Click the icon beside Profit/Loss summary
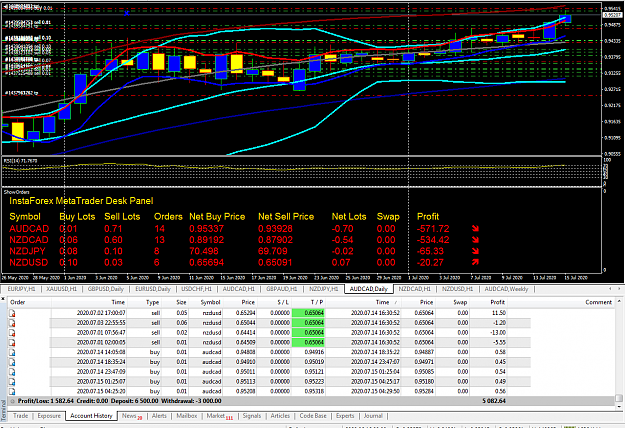This screenshot has width=625, height=428. click(x=12, y=401)
